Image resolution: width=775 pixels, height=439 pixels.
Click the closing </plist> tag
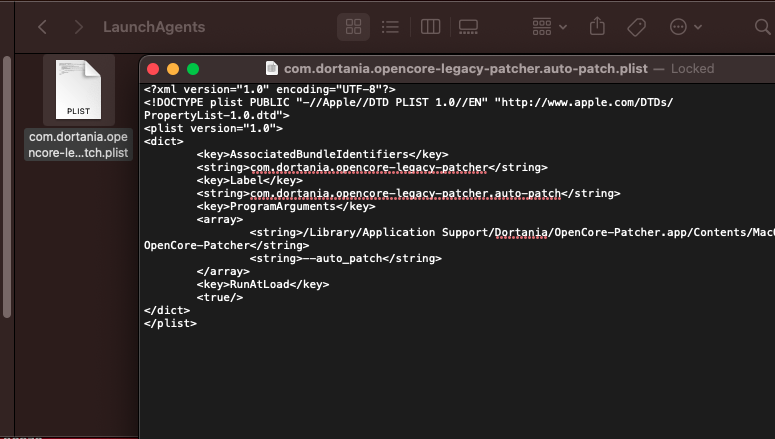[170, 323]
